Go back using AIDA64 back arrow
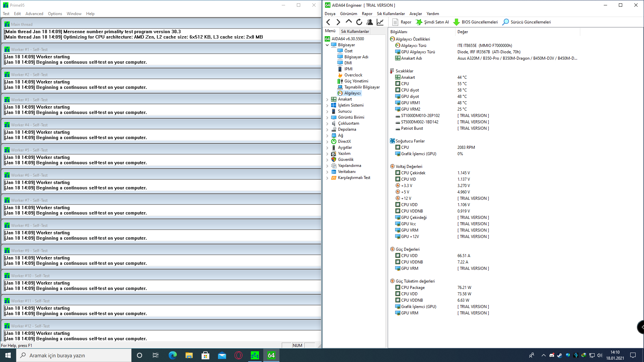 point(328,22)
